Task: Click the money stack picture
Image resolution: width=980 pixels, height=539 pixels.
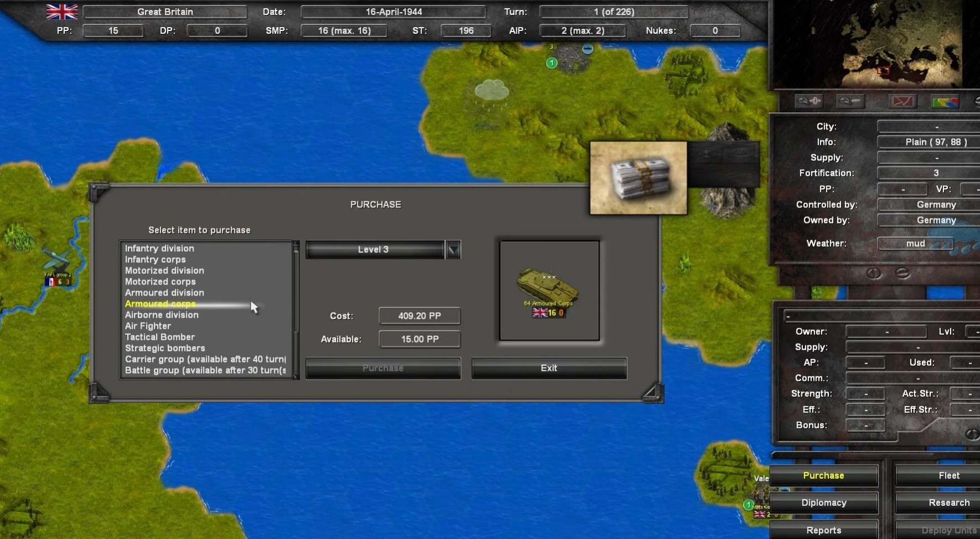Action: pos(639,178)
